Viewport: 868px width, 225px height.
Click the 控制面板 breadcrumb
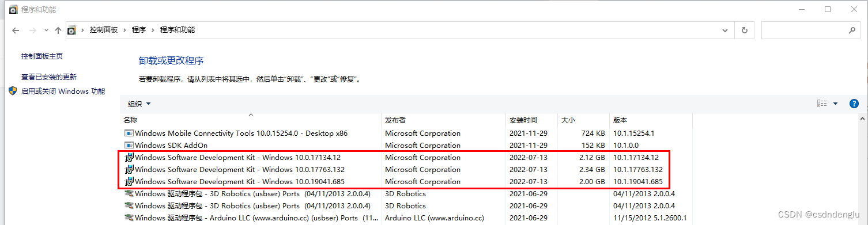[x=104, y=30]
